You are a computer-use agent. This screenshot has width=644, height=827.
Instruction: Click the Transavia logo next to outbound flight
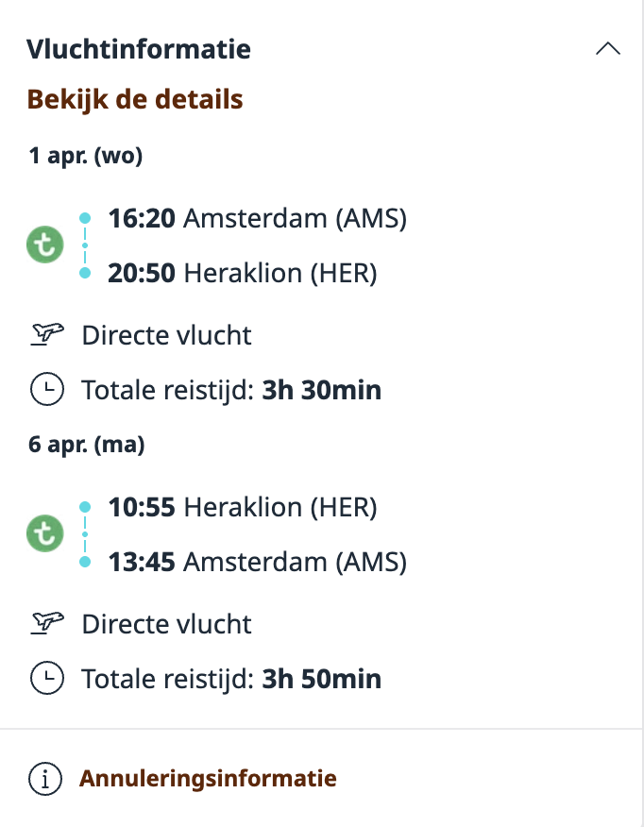point(44,244)
